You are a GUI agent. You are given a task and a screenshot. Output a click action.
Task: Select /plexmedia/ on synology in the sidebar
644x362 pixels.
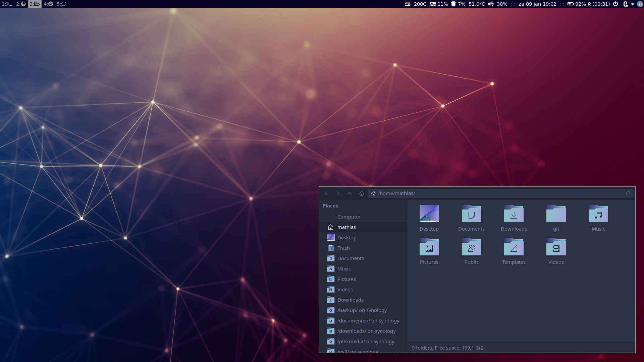tap(366, 342)
